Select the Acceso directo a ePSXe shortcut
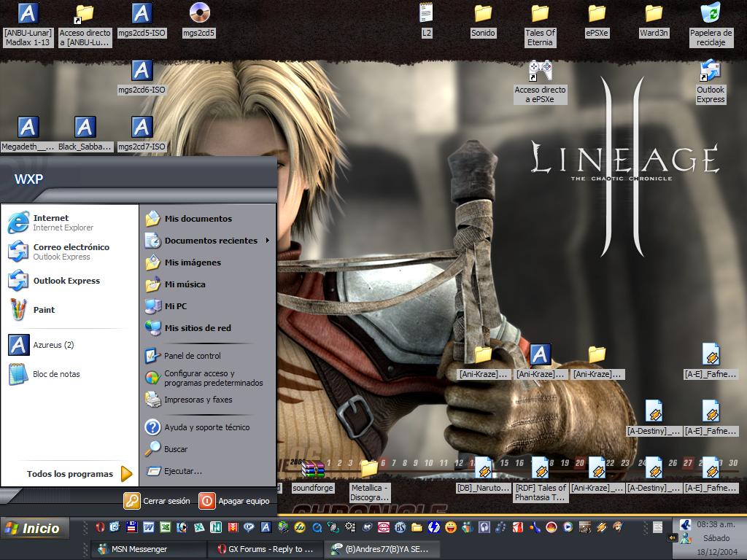Viewport: 747px width, 560px height. click(541, 82)
